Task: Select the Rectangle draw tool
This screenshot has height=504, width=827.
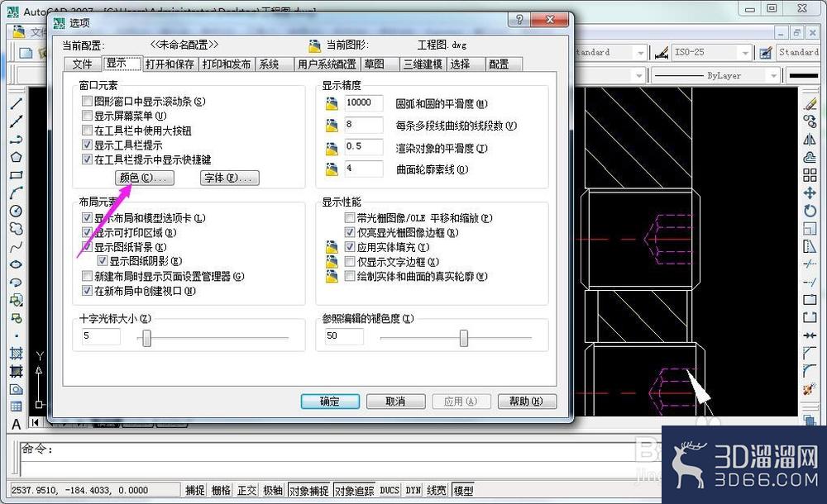Action: click(17, 175)
